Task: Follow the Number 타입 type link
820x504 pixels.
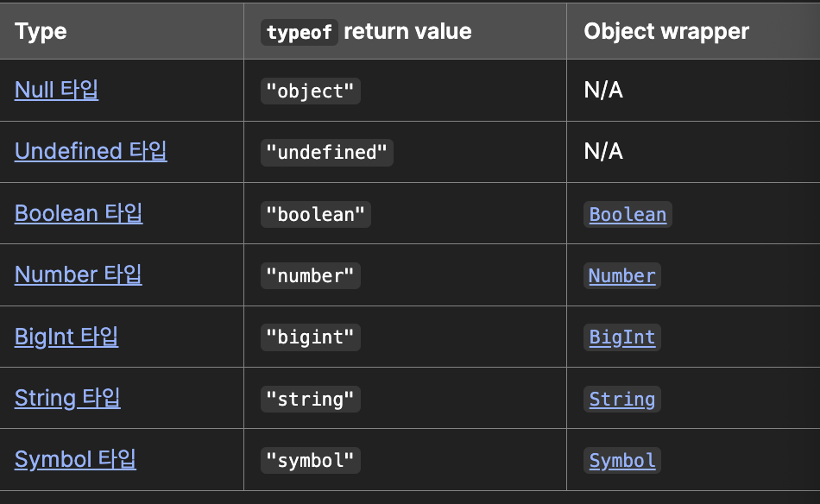Action: click(78, 274)
